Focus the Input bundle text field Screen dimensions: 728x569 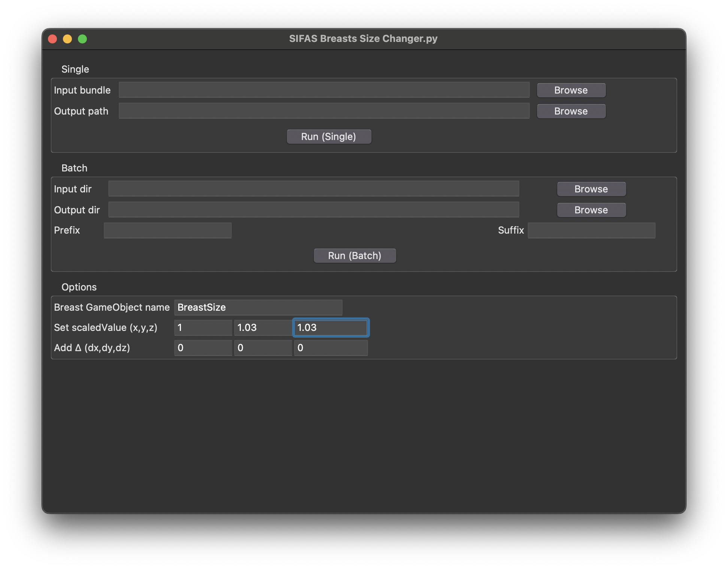coord(324,90)
